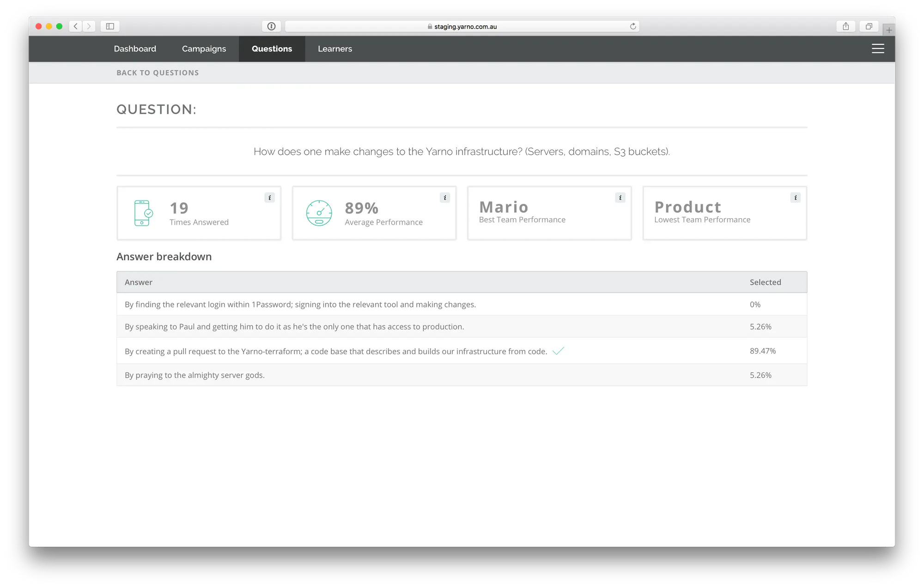Click info icon on Best Team Performance card
Viewport: 924px width, 588px height.
(x=620, y=197)
